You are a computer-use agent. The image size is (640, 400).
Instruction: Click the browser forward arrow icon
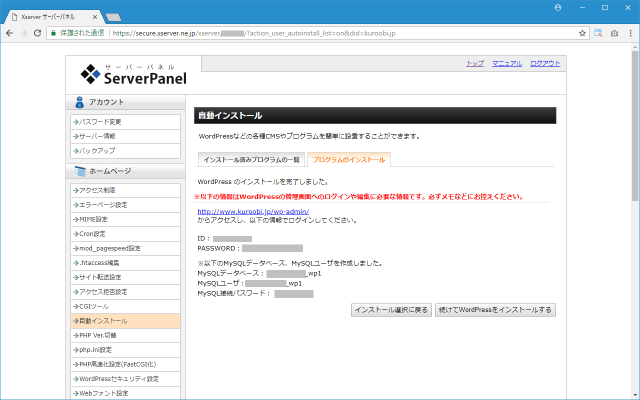coord(25,32)
